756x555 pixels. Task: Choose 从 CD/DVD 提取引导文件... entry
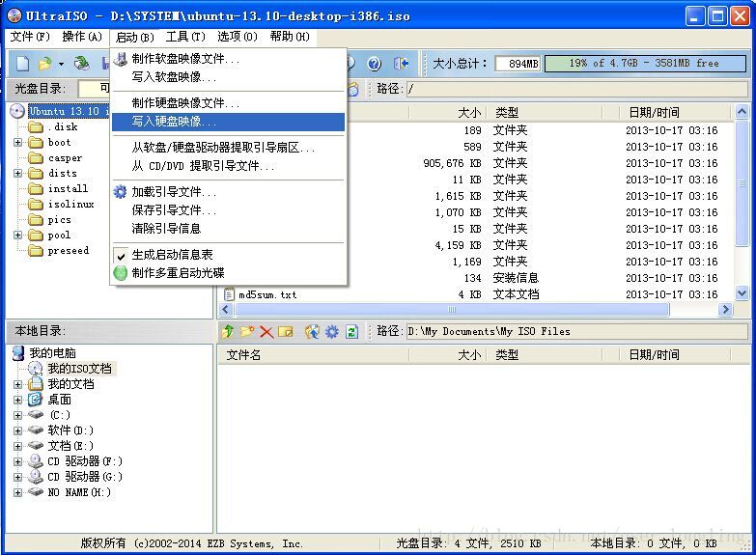coord(229,166)
